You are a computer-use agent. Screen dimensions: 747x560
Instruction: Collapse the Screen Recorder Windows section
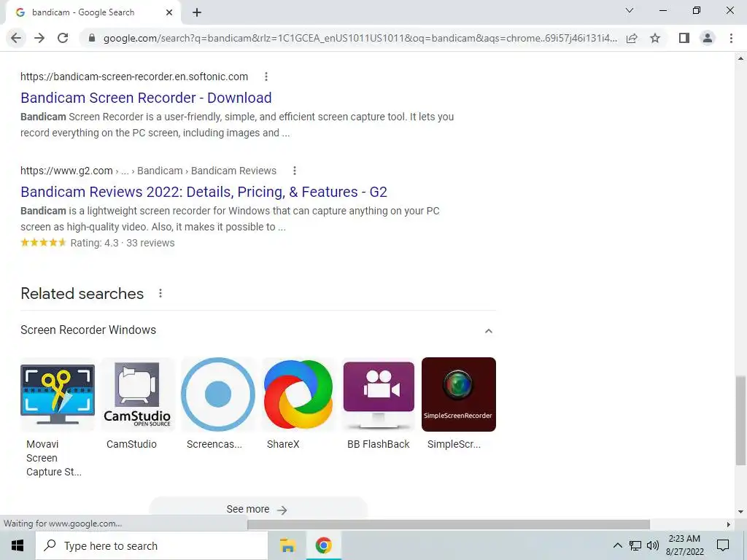tap(488, 330)
